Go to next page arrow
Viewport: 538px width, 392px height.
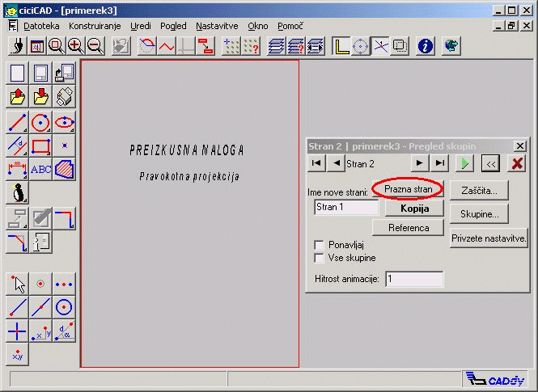click(420, 163)
